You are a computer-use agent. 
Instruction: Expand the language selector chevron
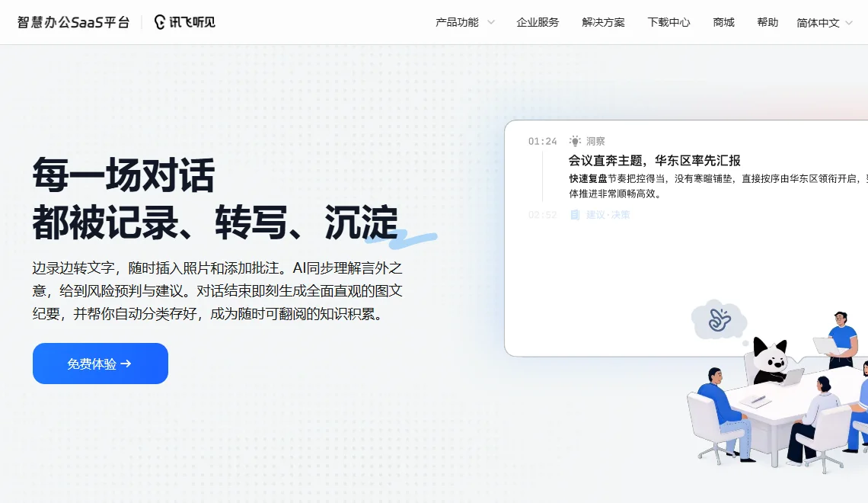tap(849, 23)
